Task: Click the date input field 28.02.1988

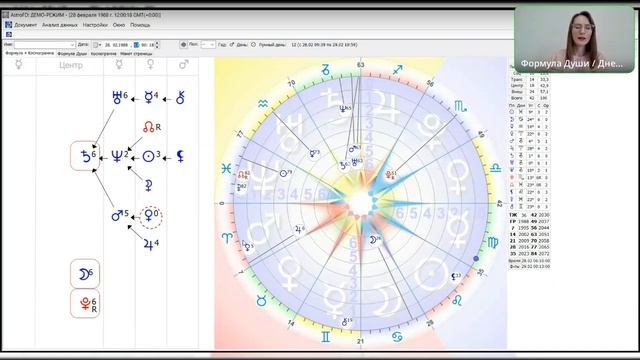Action: pos(117,45)
